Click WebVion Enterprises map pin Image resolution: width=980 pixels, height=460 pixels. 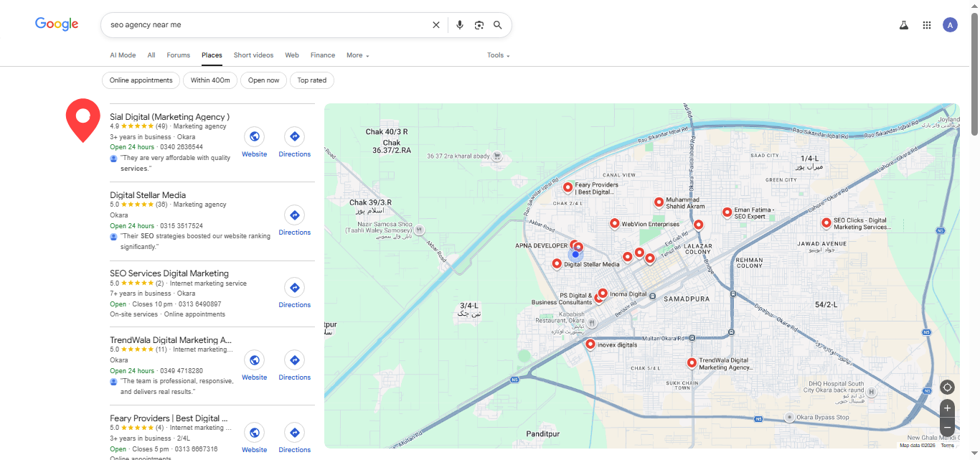[x=614, y=223]
